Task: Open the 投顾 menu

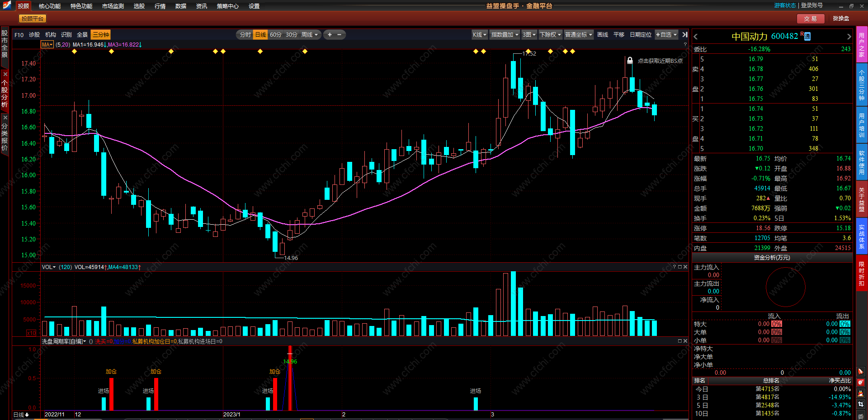Action: [x=24, y=6]
